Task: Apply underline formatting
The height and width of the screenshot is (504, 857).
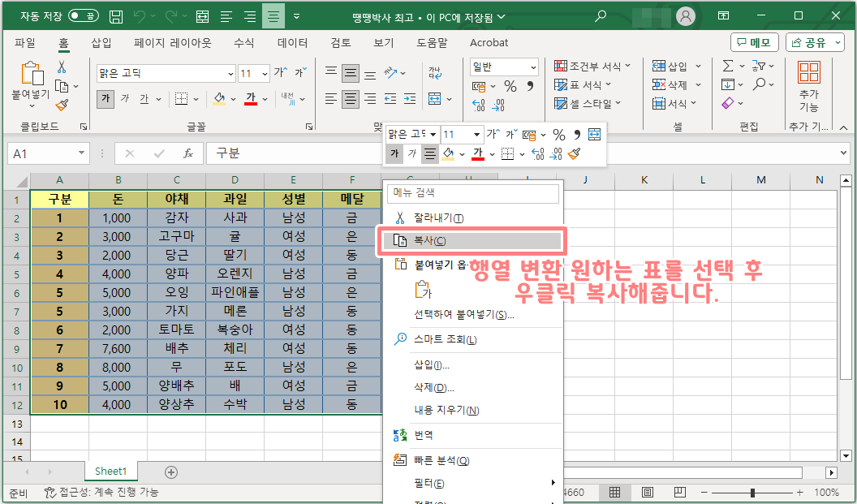Action: point(144,97)
